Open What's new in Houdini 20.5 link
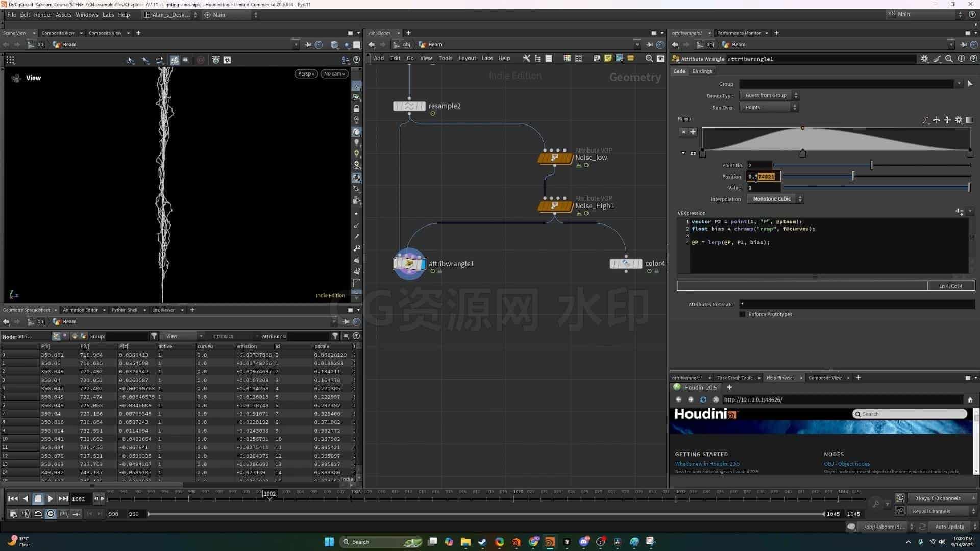Viewport: 980px width, 551px height. pos(707,464)
